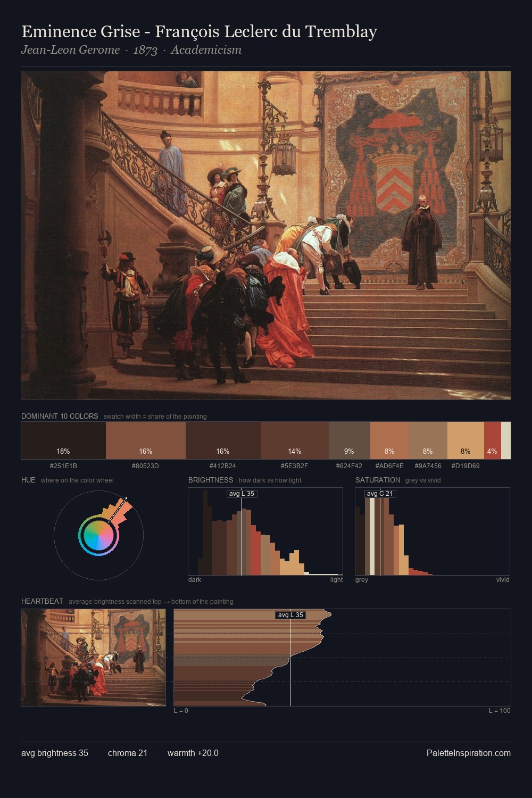Choose the 14% swatch above #5E3B2F
532x798 pixels.
(x=295, y=440)
